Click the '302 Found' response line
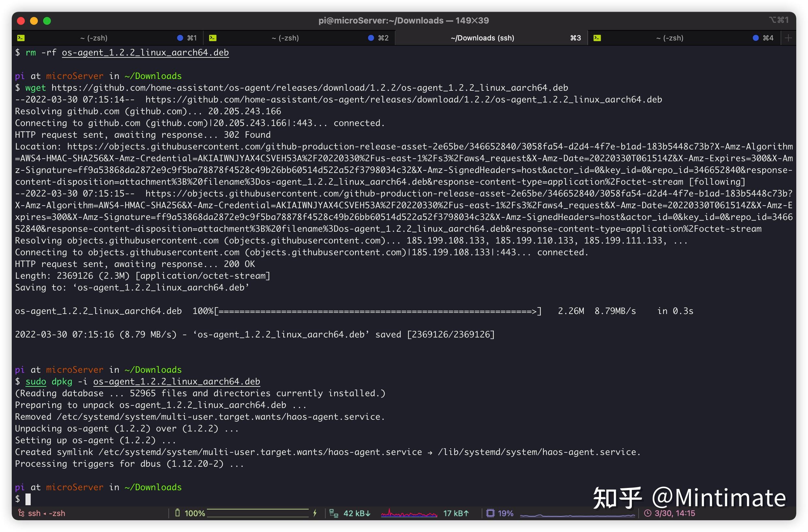 143,135
